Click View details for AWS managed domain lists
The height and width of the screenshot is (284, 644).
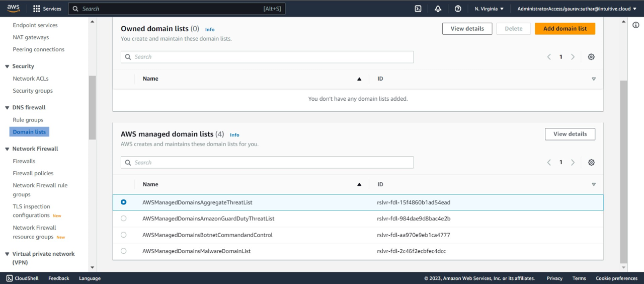[x=570, y=134]
